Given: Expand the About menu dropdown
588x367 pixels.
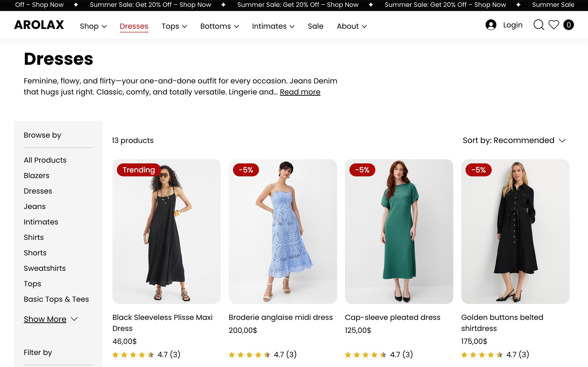Looking at the screenshot, I should pos(352,26).
